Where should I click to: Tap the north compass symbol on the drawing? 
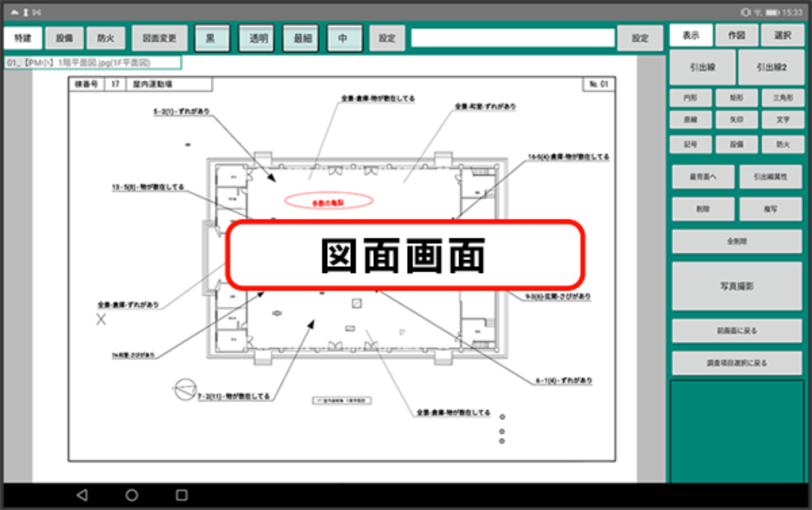point(185,389)
